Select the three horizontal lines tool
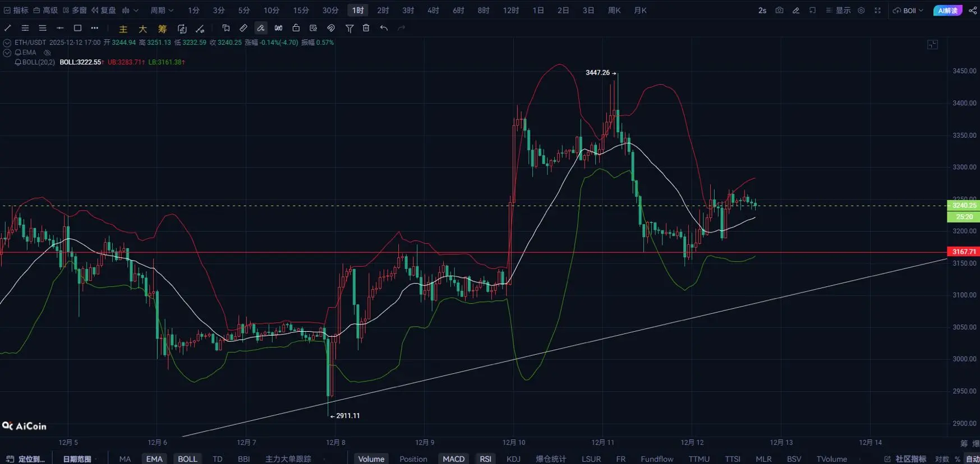 [43, 28]
